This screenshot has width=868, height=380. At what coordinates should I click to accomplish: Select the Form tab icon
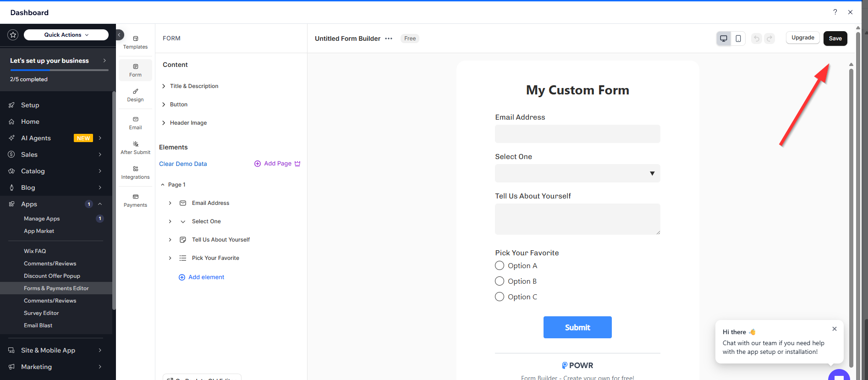pyautogui.click(x=136, y=66)
